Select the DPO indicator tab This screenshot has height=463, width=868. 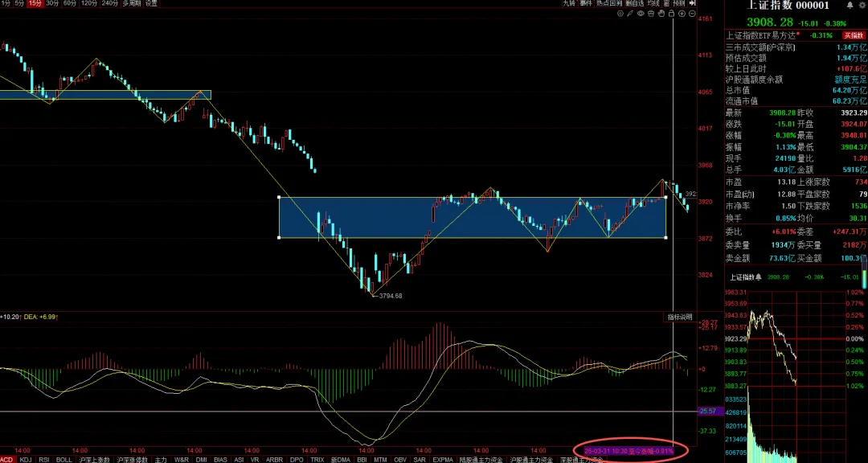297,459
